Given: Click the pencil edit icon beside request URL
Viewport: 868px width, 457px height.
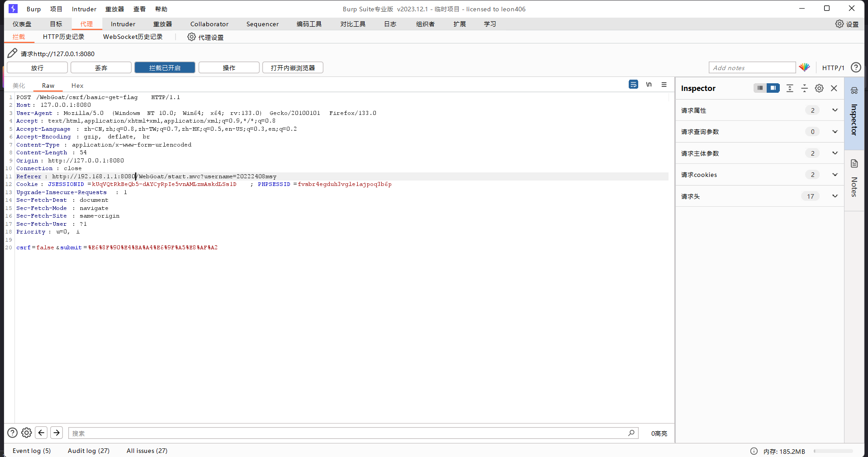Looking at the screenshot, I should pyautogui.click(x=12, y=53).
